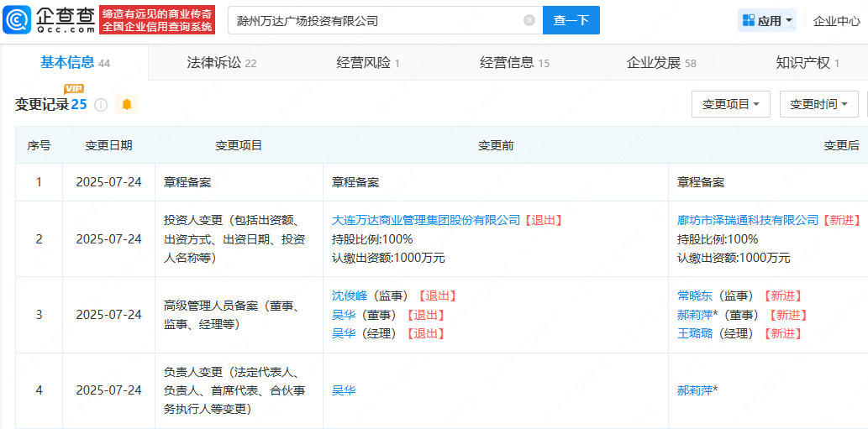Image resolution: width=868 pixels, height=429 pixels.
Task: Switch to the 经营风险 tab
Action: [x=367, y=63]
